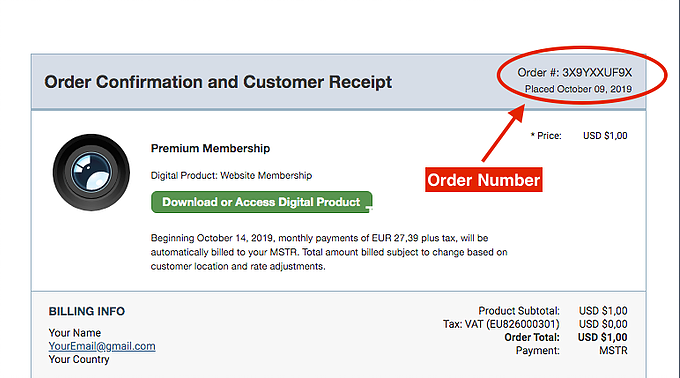
Task: Click the order number 3X9YXXUF9X
Action: tap(597, 72)
